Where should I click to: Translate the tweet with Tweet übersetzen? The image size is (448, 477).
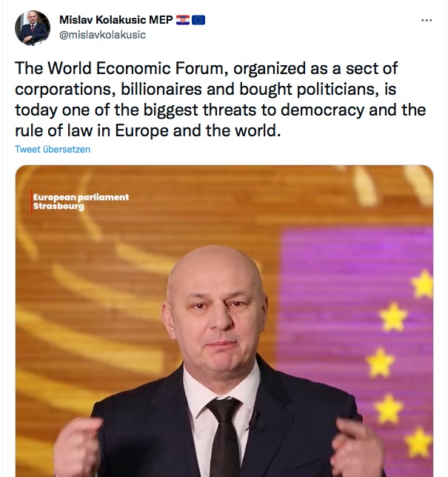coord(53,149)
